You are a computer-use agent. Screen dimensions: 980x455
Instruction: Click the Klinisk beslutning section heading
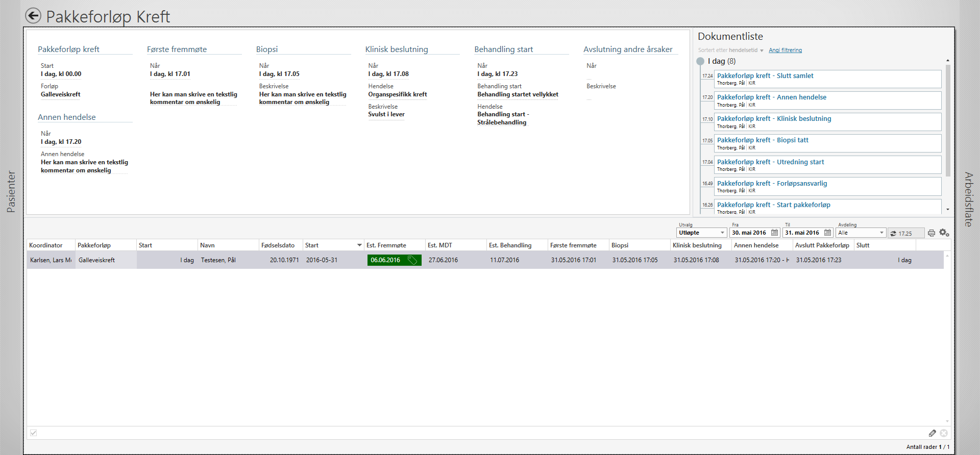tap(397, 49)
